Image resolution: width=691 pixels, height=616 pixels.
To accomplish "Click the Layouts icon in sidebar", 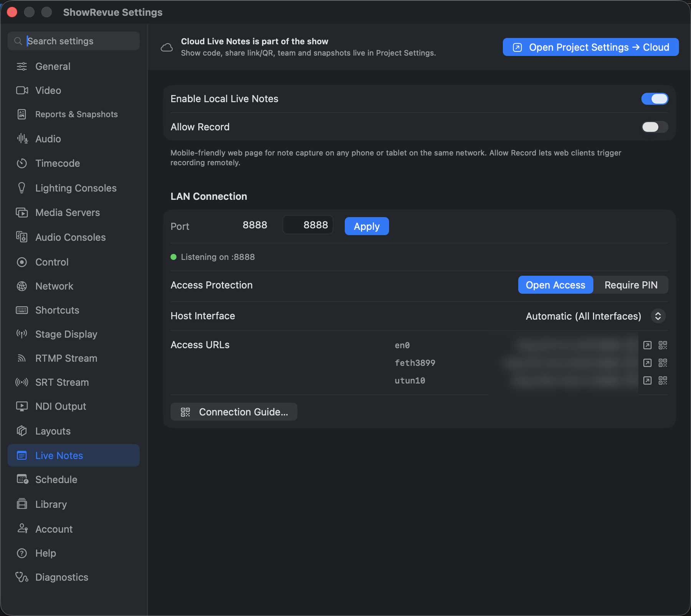I will tap(22, 431).
